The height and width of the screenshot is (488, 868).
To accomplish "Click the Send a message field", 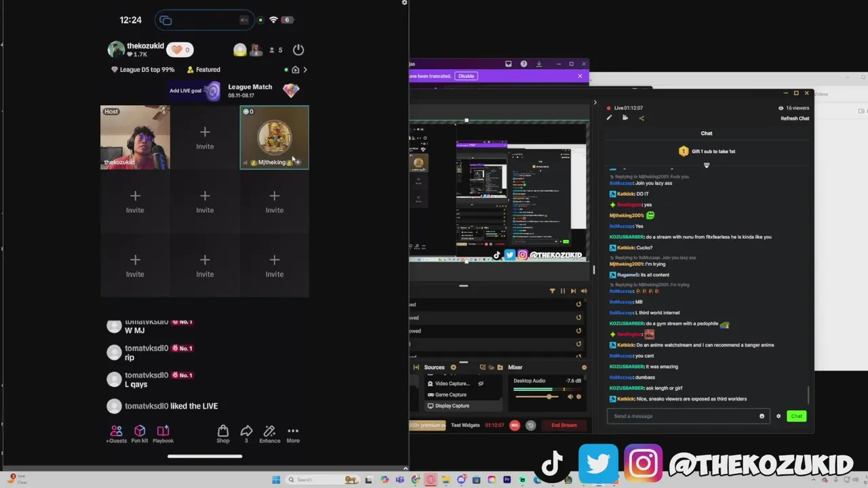I will (x=687, y=416).
